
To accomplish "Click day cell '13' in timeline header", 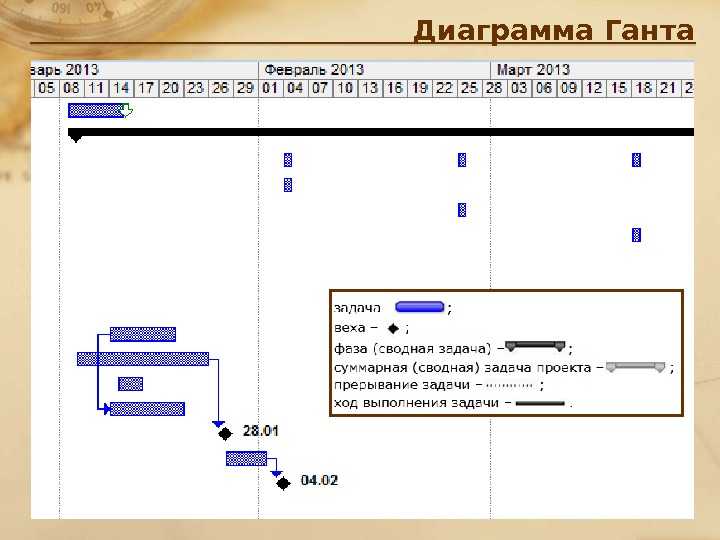I will click(369, 88).
